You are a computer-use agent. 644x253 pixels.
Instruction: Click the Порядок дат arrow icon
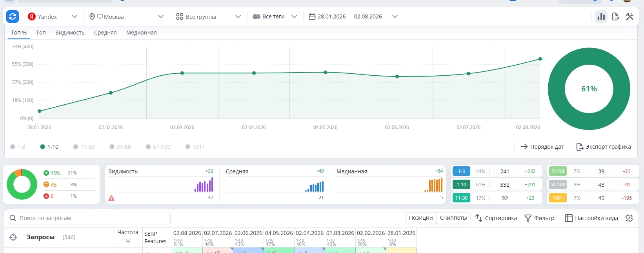point(524,147)
